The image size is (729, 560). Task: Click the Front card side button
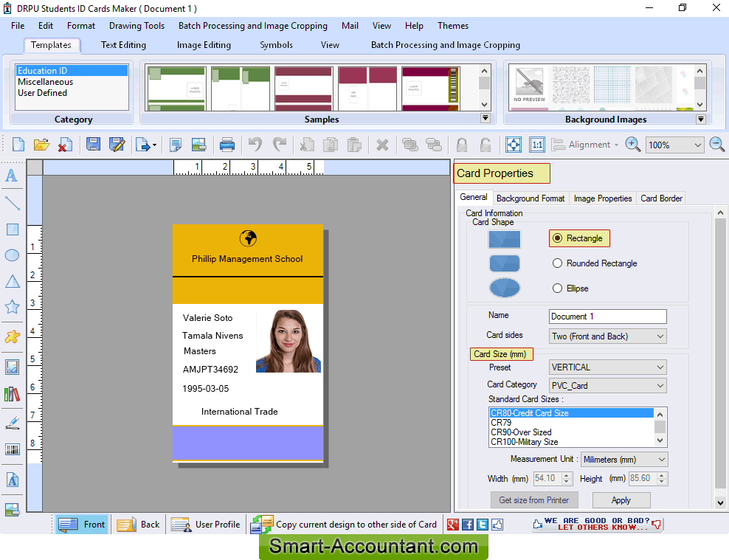pos(82,525)
